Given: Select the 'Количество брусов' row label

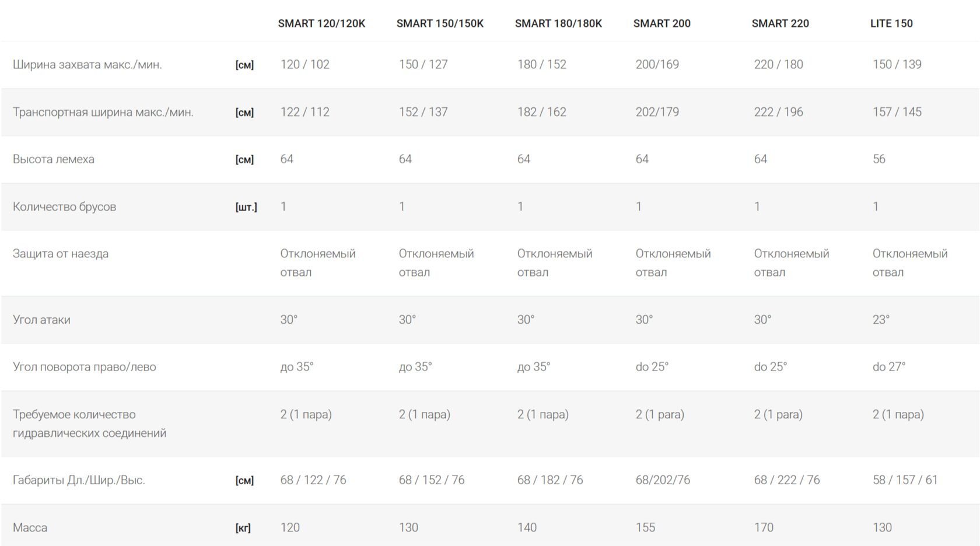Looking at the screenshot, I should click(64, 206).
